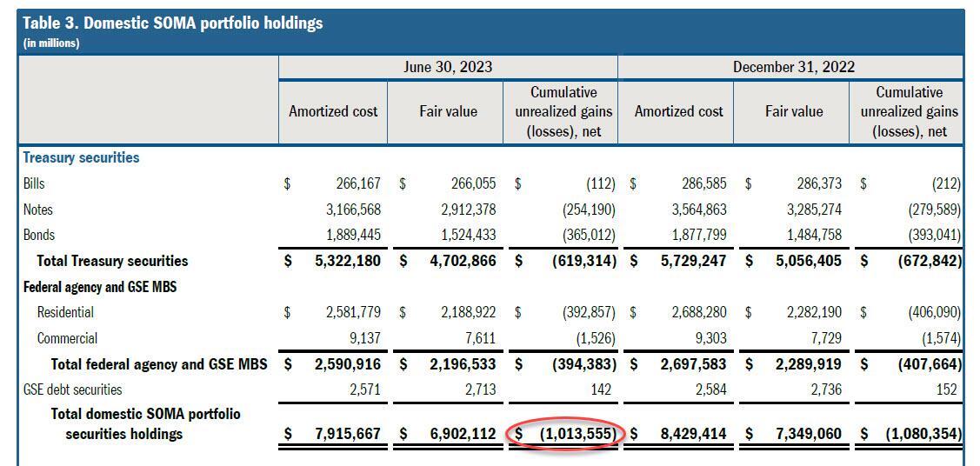The image size is (980, 466).
Task: Click the GSE debt securities row label
Action: pos(72,389)
